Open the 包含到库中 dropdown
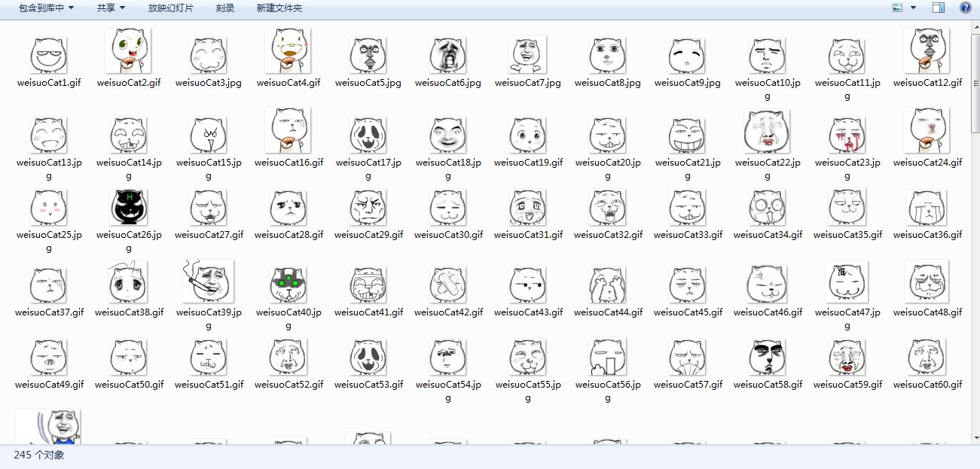 (47, 8)
